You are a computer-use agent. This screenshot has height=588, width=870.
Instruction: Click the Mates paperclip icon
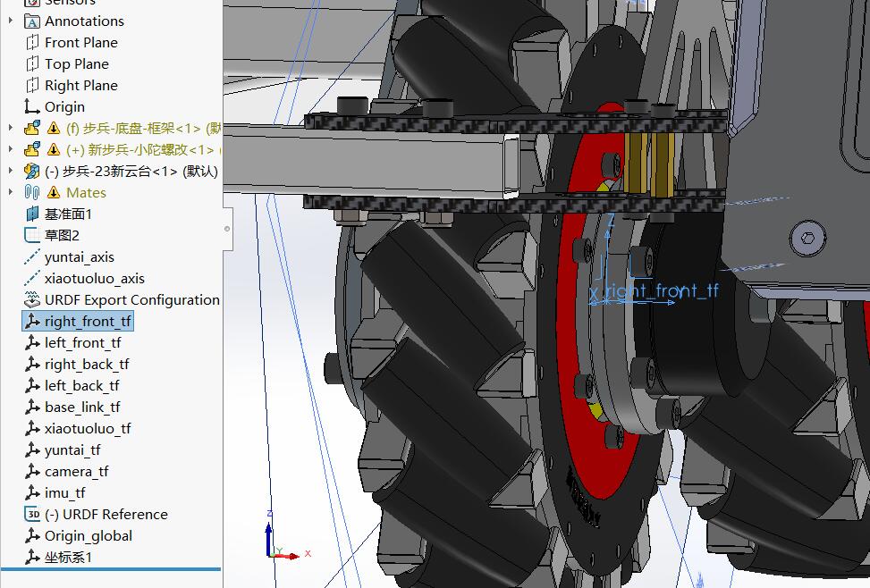(32, 192)
